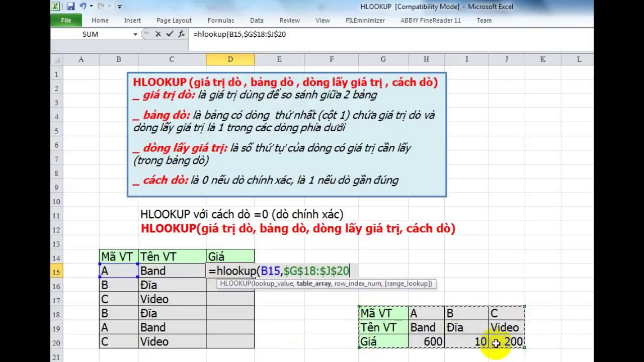Switch to the Data tab
Viewport: 644px width, 362px height.
click(257, 21)
